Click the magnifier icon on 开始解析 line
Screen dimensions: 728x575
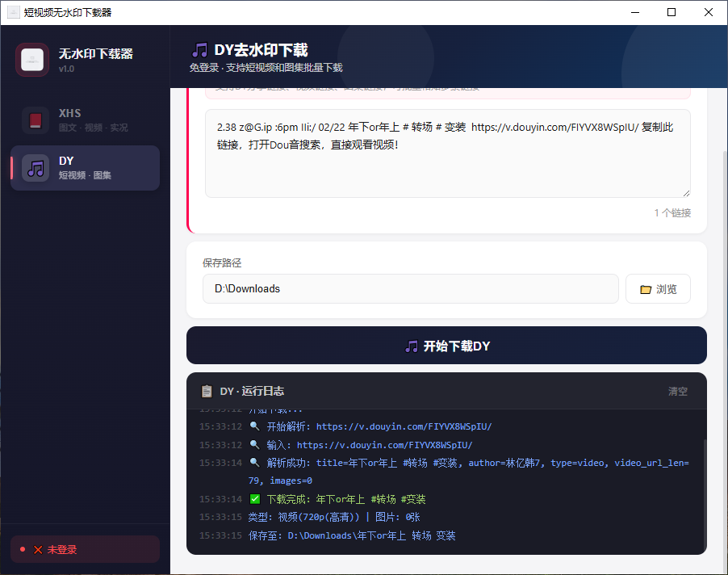click(x=254, y=426)
